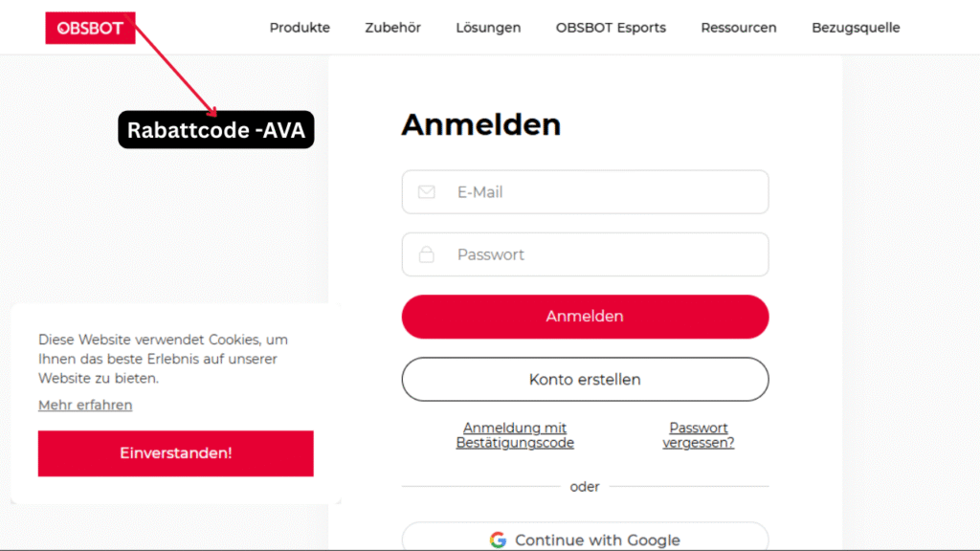
Task: Accept cookies via Einverstanden! button
Action: pyautogui.click(x=175, y=453)
